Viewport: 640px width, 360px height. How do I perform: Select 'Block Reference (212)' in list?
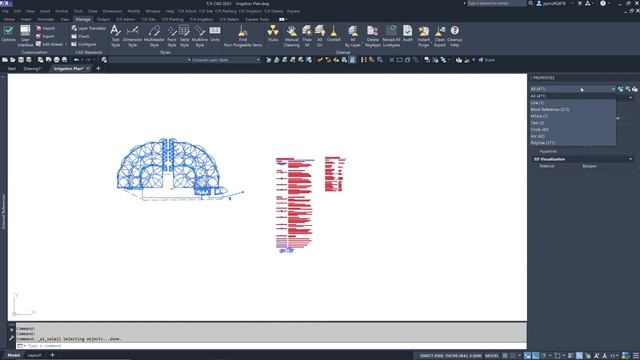[572, 109]
